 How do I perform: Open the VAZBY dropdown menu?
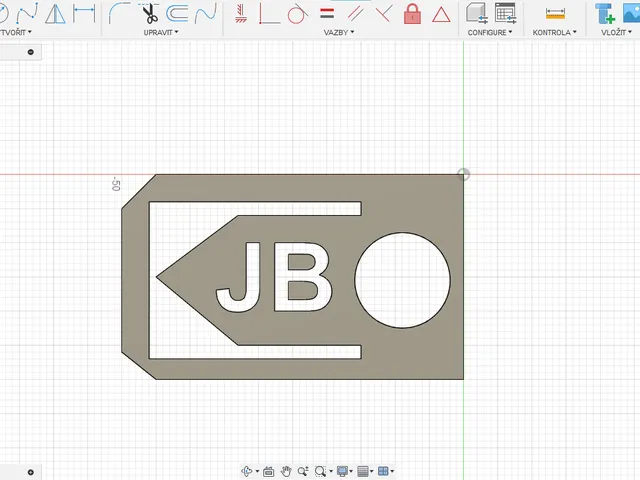(339, 32)
